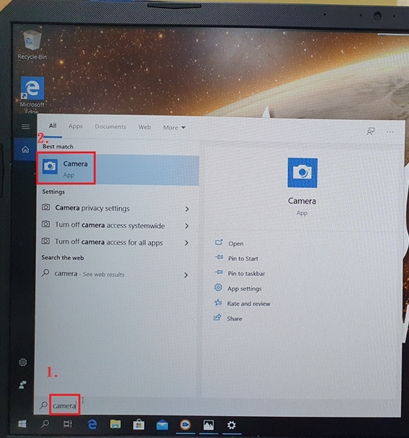This screenshot has height=438, width=409.
Task: Click the Home icon in search sidebar
Action: pos(25,150)
